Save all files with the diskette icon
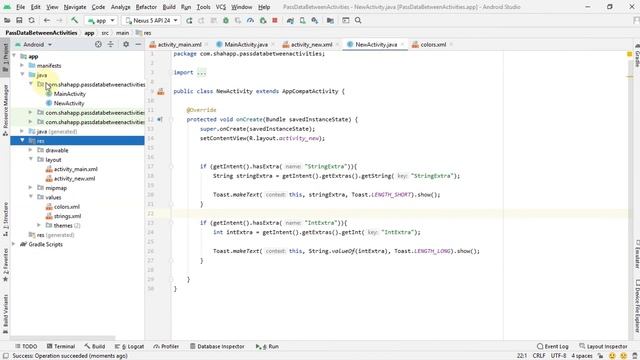This screenshot has width=640, height=360. click(19, 20)
